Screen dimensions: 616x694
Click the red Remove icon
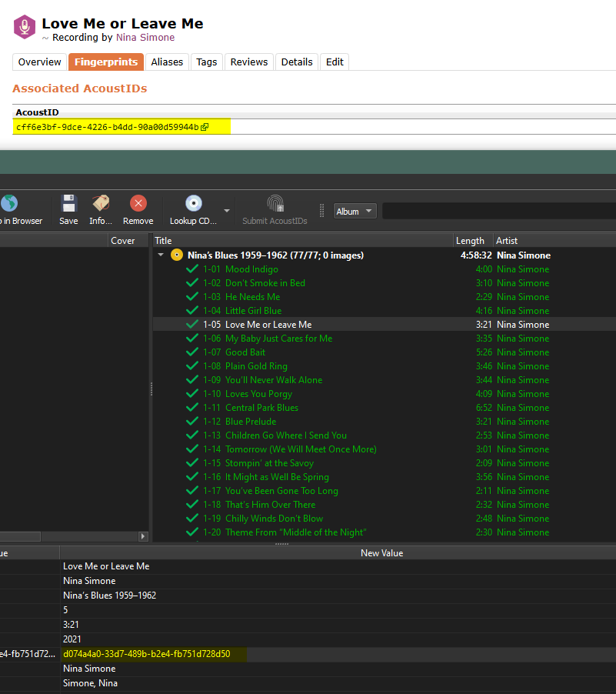click(138, 204)
